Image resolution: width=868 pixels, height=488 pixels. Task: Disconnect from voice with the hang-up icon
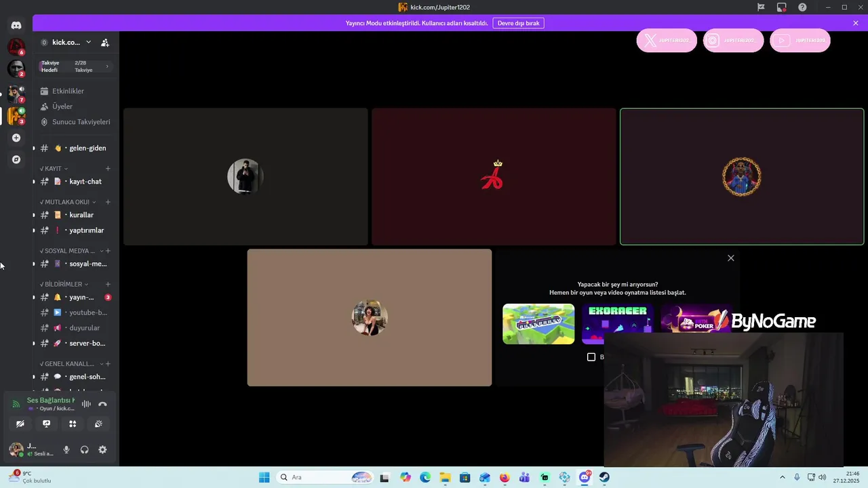(x=102, y=404)
